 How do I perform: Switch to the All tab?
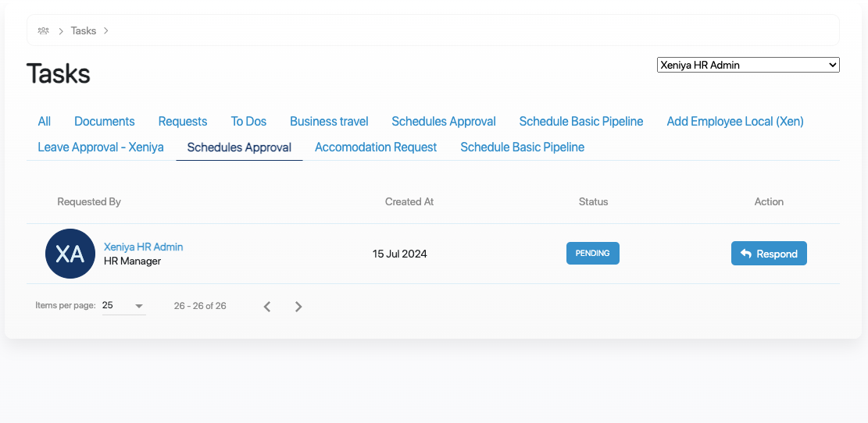click(45, 121)
